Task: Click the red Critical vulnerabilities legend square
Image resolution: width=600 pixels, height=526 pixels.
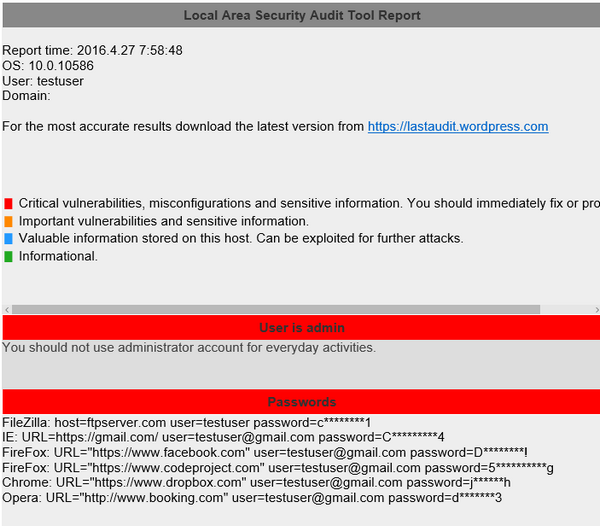Action: coord(8,204)
